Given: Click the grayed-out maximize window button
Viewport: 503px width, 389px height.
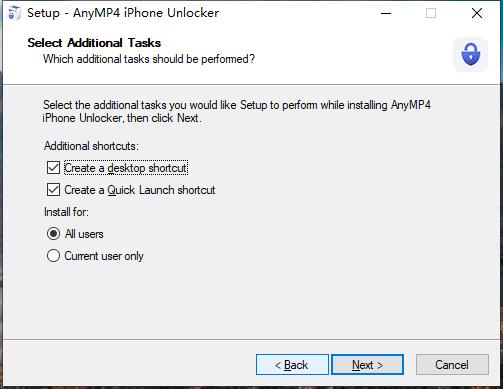Looking at the screenshot, I should 431,13.
